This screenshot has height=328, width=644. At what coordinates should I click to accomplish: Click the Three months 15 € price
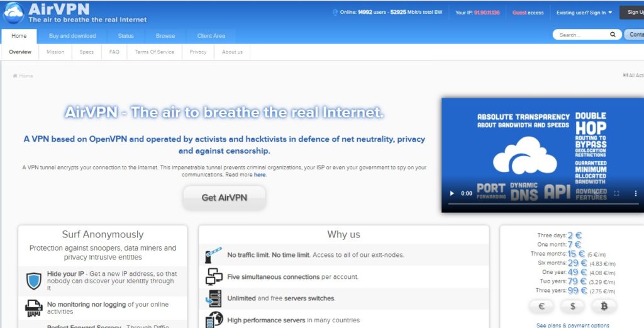pyautogui.click(x=576, y=254)
